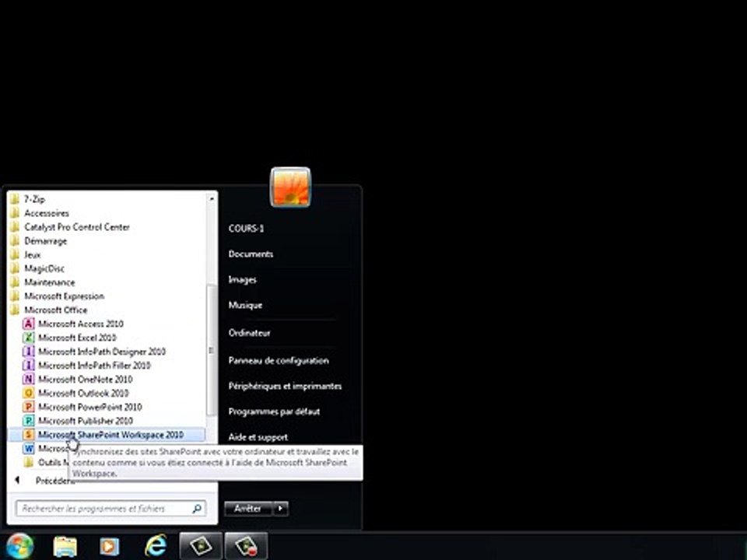Open the 7-Zip folder
The image size is (747, 560).
pyautogui.click(x=28, y=199)
